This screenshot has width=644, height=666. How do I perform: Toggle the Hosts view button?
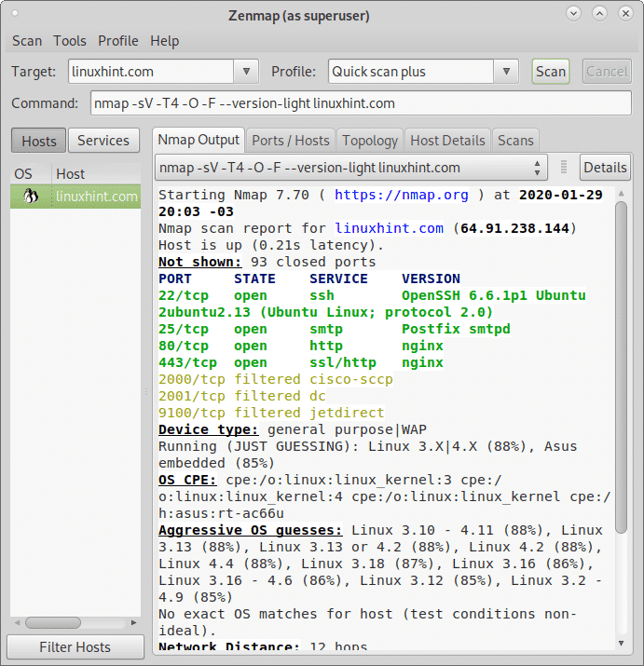pyautogui.click(x=38, y=141)
